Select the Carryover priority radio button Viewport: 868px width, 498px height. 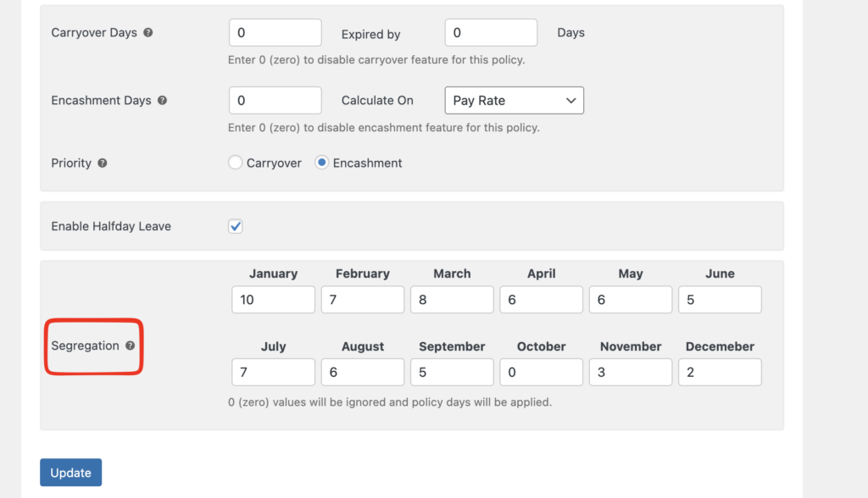click(x=236, y=163)
